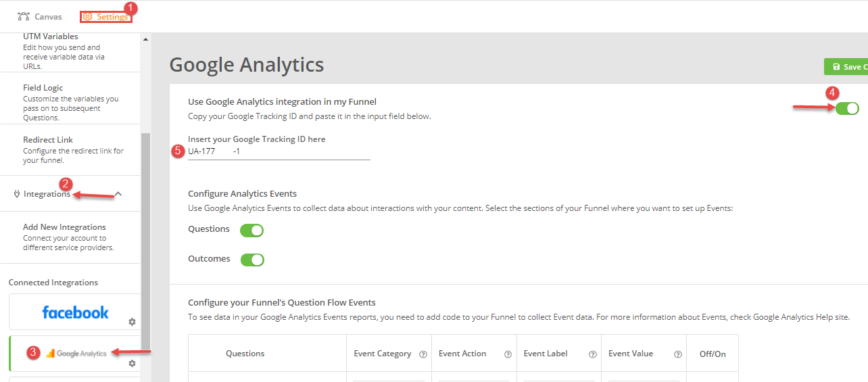Click the Event Value question mark icon
This screenshot has width=868, height=382.
(x=677, y=354)
